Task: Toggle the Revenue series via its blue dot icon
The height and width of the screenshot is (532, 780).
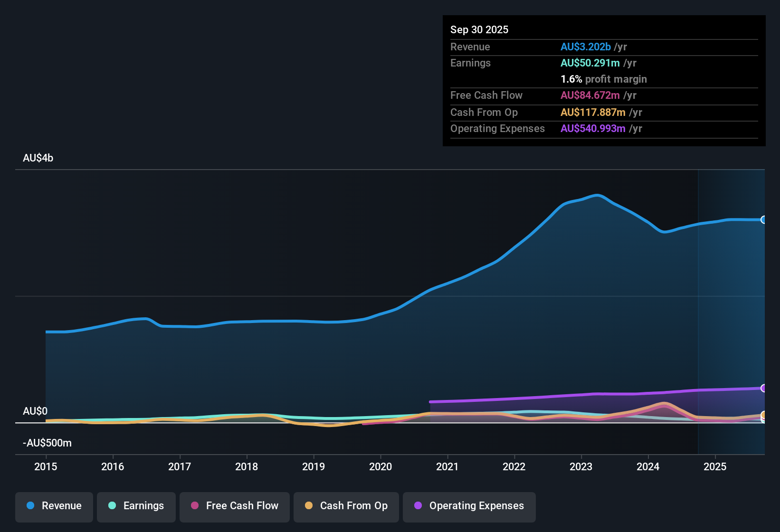Action: (30, 506)
